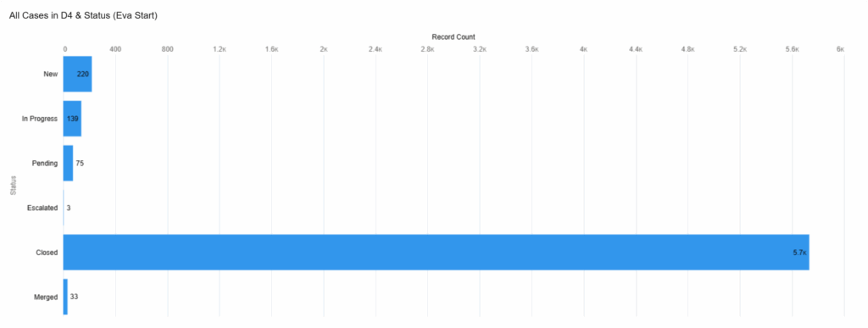Click the 'Closed' category label
This screenshot has height=328, width=868.
[x=47, y=253]
